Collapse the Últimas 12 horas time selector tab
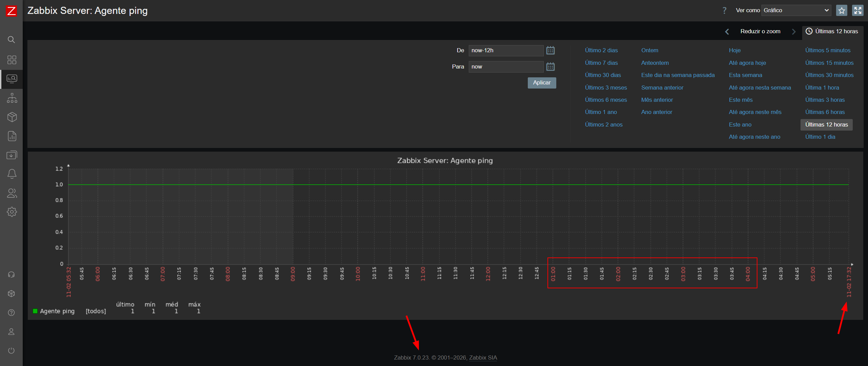Image resolution: width=868 pixels, height=366 pixels. tap(832, 32)
